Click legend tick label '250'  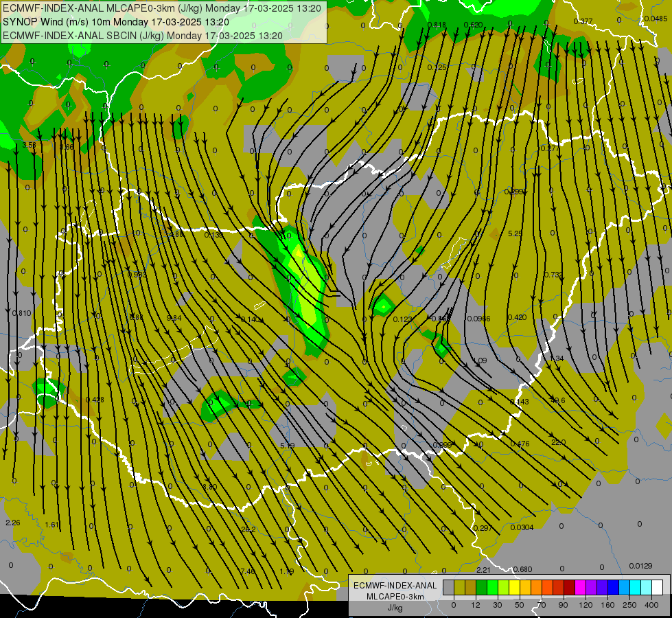coord(629,605)
